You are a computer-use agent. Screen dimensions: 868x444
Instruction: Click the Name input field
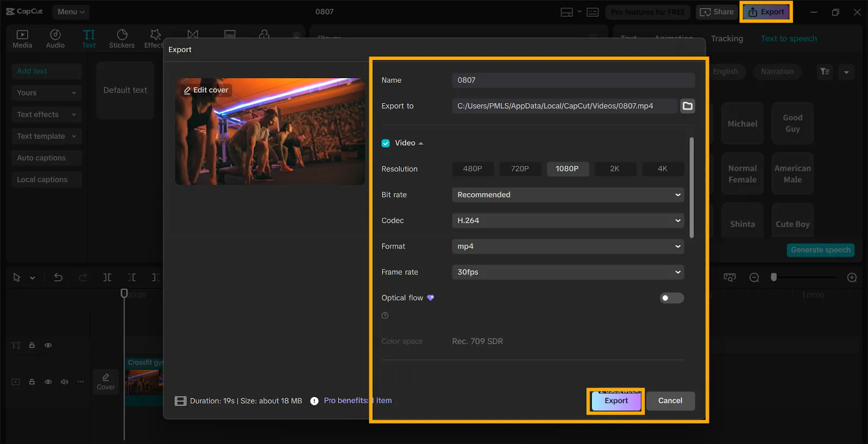click(x=573, y=80)
